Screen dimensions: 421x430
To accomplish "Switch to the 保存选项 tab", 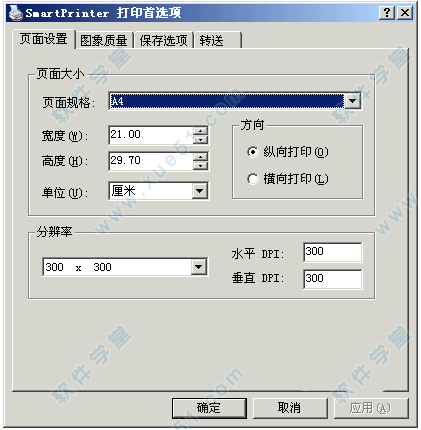I will (163, 41).
